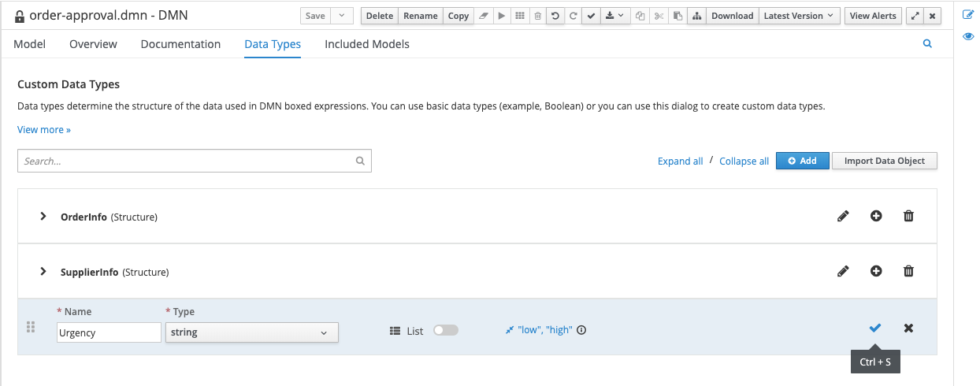980x386 pixels.
Task: Edit the SupplierInfo data type
Action: point(843,271)
